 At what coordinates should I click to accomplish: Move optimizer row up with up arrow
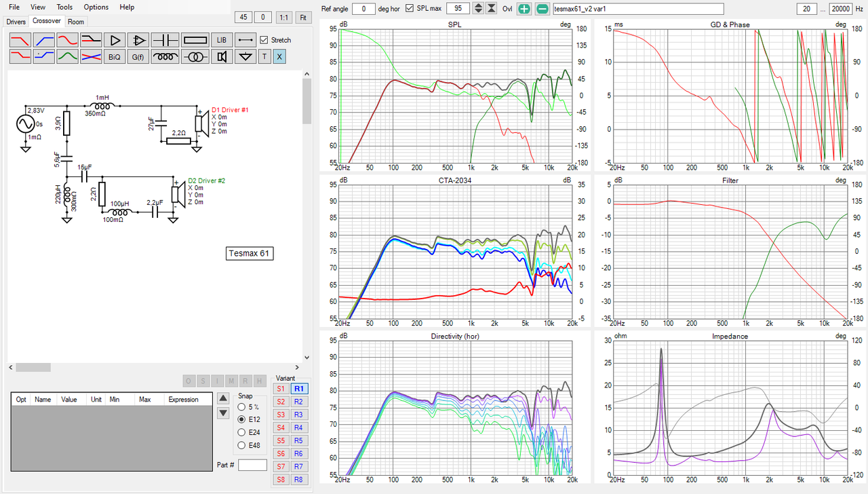coord(222,398)
